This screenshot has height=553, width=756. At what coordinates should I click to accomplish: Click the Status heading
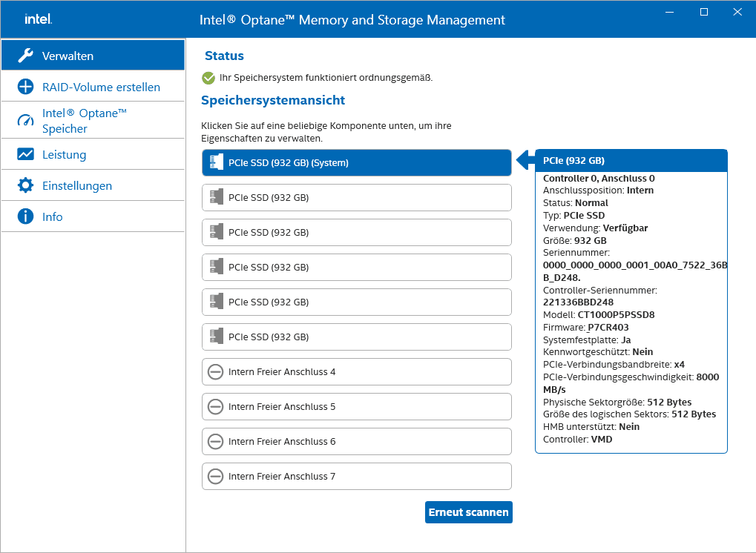pyautogui.click(x=224, y=56)
